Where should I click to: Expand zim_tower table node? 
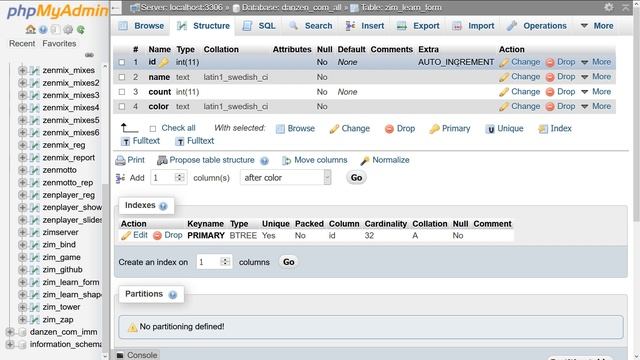coord(22,307)
